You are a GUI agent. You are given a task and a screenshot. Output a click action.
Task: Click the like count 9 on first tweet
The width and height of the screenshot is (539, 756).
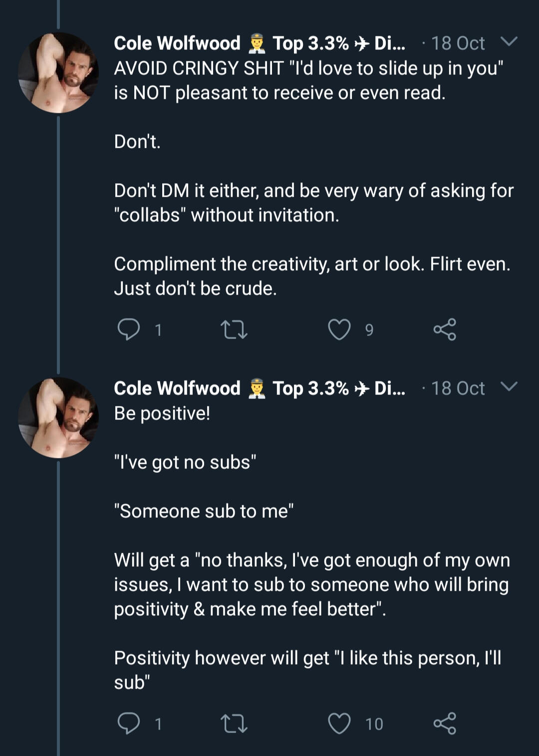pos(369,330)
